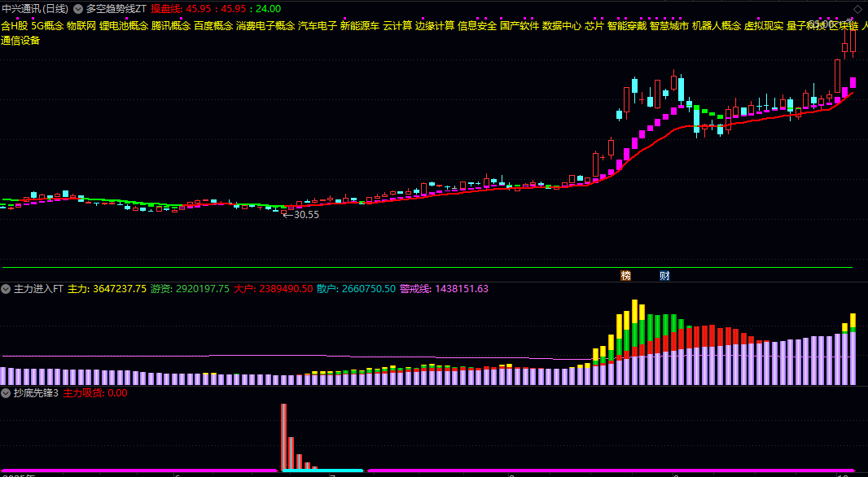Click the 汽车电子 concept tag
The height and width of the screenshot is (477, 868).
point(318,25)
